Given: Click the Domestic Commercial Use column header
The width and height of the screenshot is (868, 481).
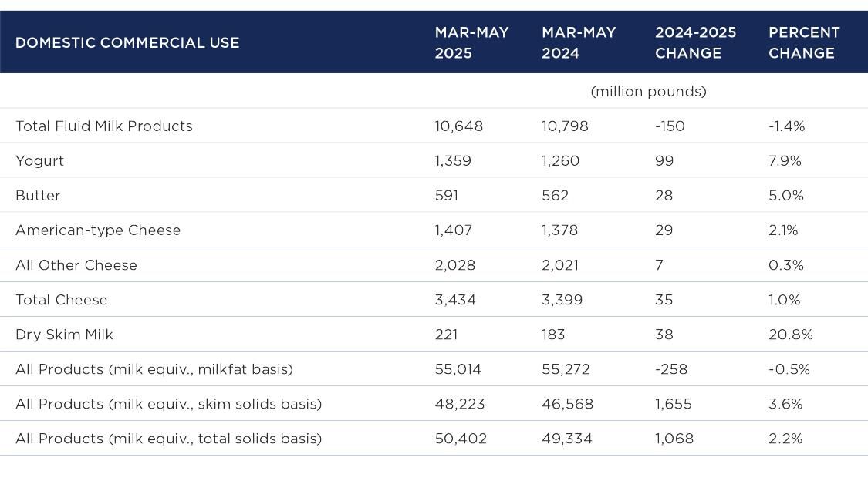Looking at the screenshot, I should pyautogui.click(x=127, y=43).
